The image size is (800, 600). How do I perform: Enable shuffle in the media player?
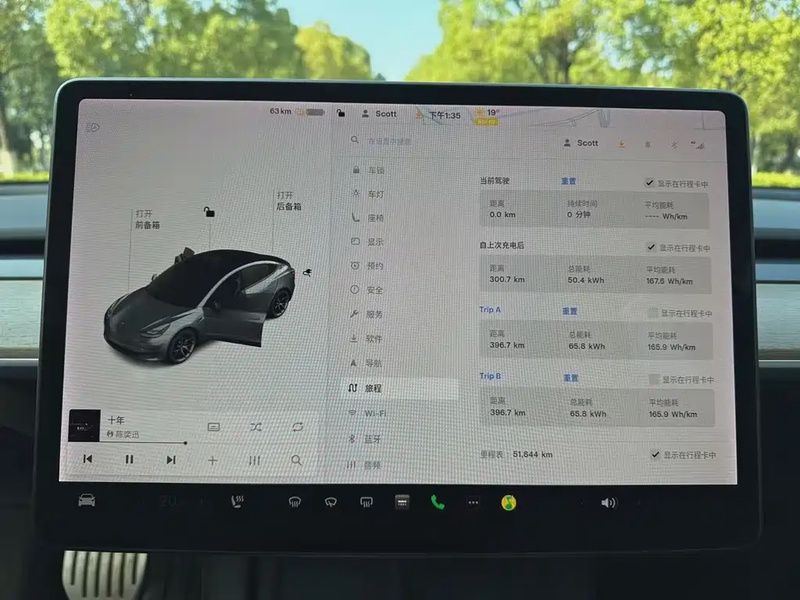pos(256,427)
